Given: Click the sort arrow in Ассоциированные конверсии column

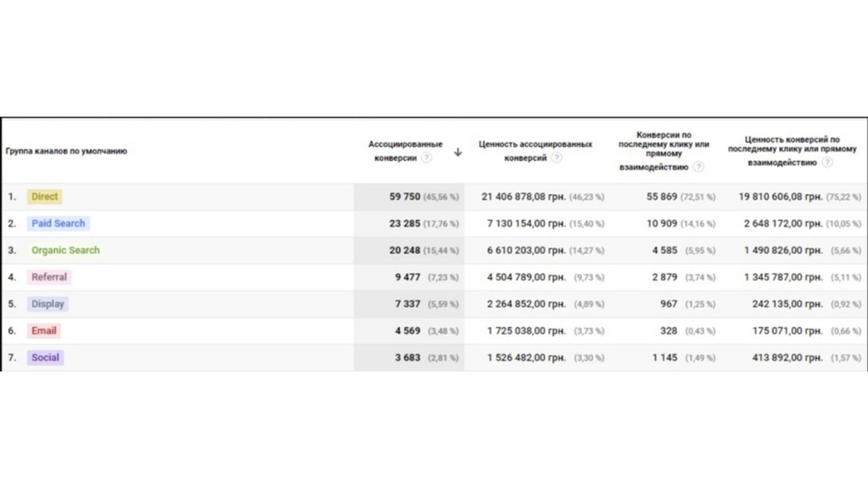Looking at the screenshot, I should (x=458, y=152).
